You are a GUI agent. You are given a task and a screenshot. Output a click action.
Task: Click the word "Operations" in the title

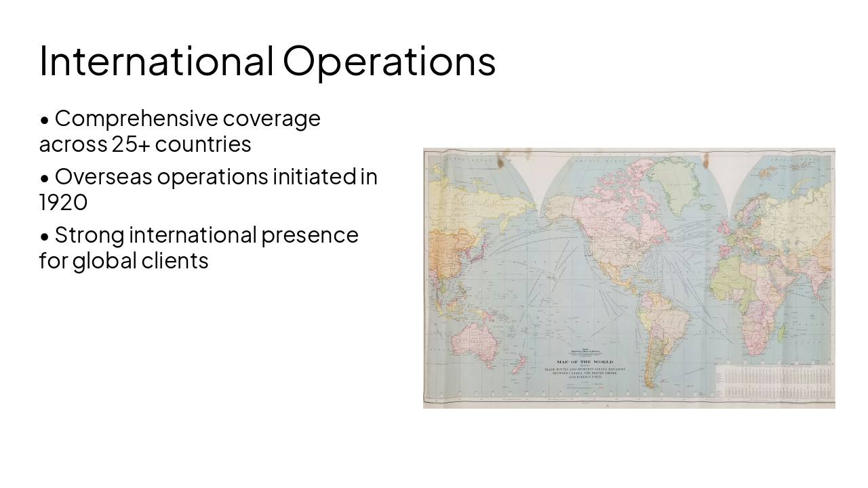[389, 60]
